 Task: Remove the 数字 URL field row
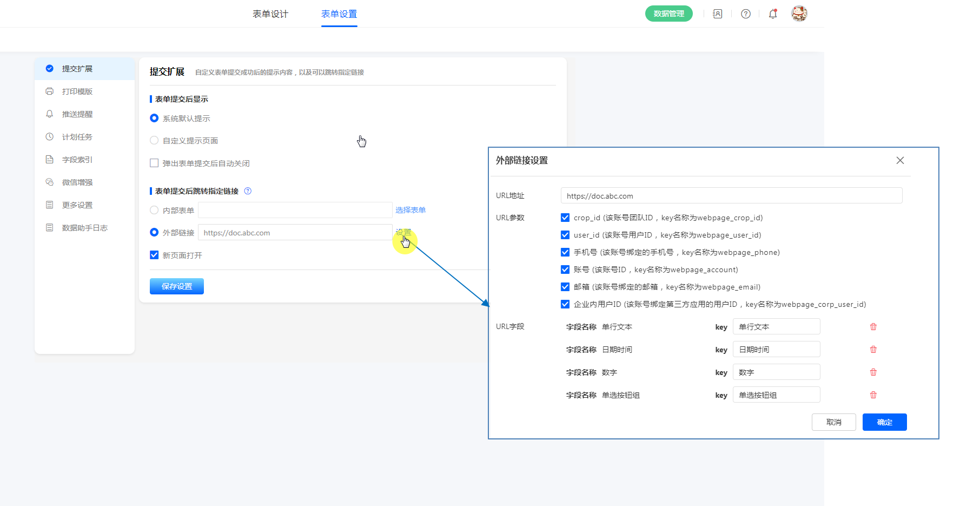873,372
